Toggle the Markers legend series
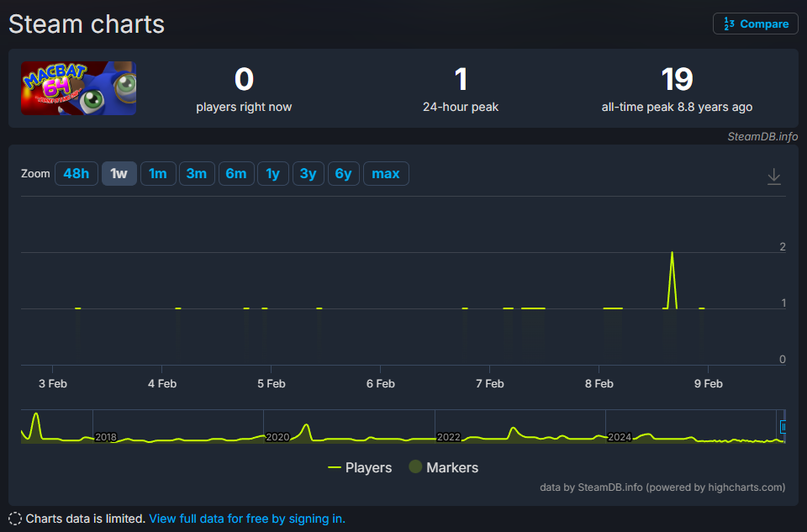This screenshot has width=807, height=532. [x=444, y=467]
